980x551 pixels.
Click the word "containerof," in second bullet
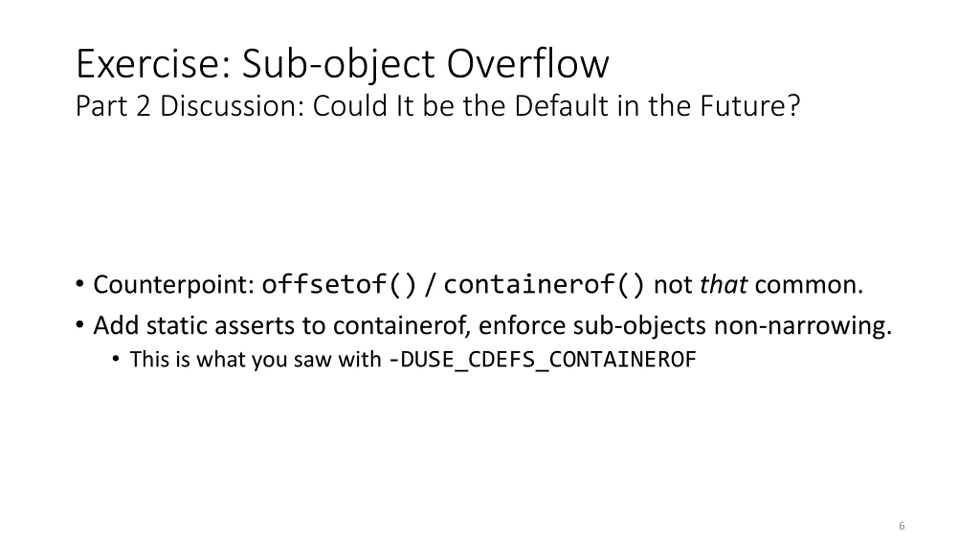pyautogui.click(x=402, y=326)
